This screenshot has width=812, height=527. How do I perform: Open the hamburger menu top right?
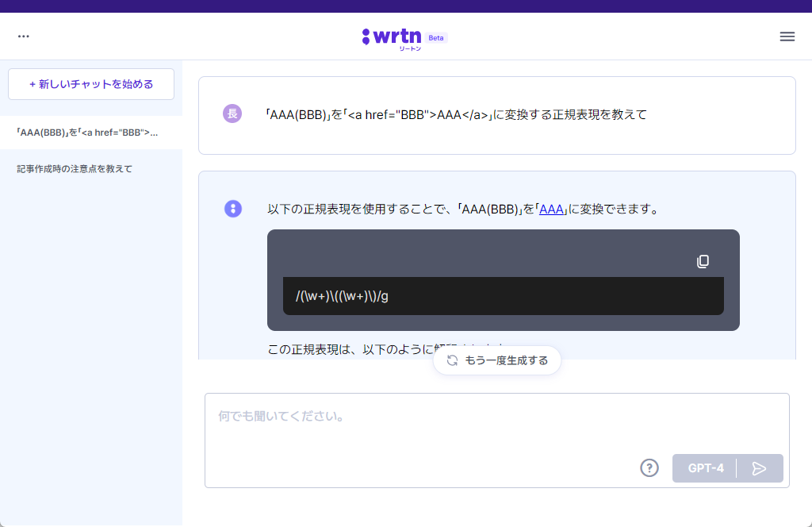tap(787, 36)
